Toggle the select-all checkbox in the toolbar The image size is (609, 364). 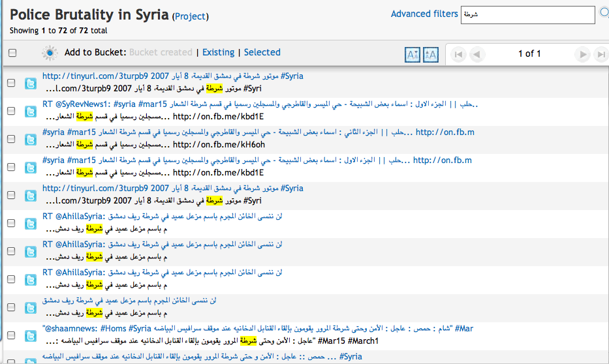12,53
